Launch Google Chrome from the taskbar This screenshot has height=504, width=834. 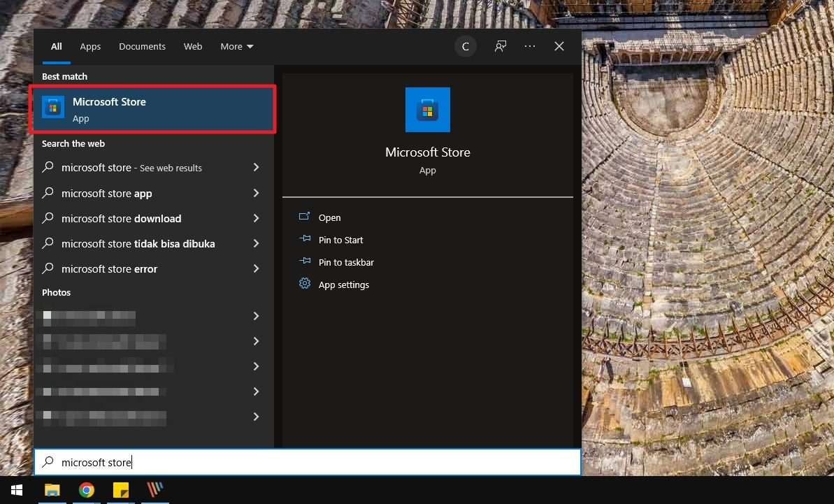pyautogui.click(x=86, y=490)
